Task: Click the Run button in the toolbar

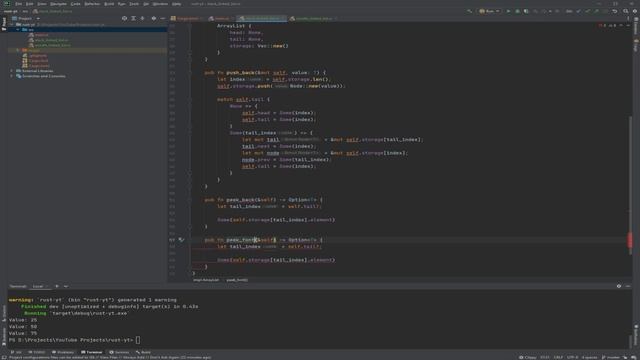Action: (x=508, y=11)
